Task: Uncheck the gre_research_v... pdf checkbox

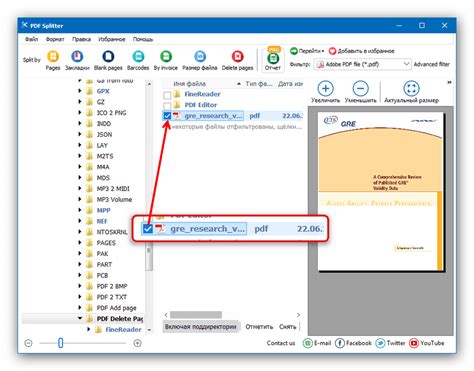Action: pos(167,116)
